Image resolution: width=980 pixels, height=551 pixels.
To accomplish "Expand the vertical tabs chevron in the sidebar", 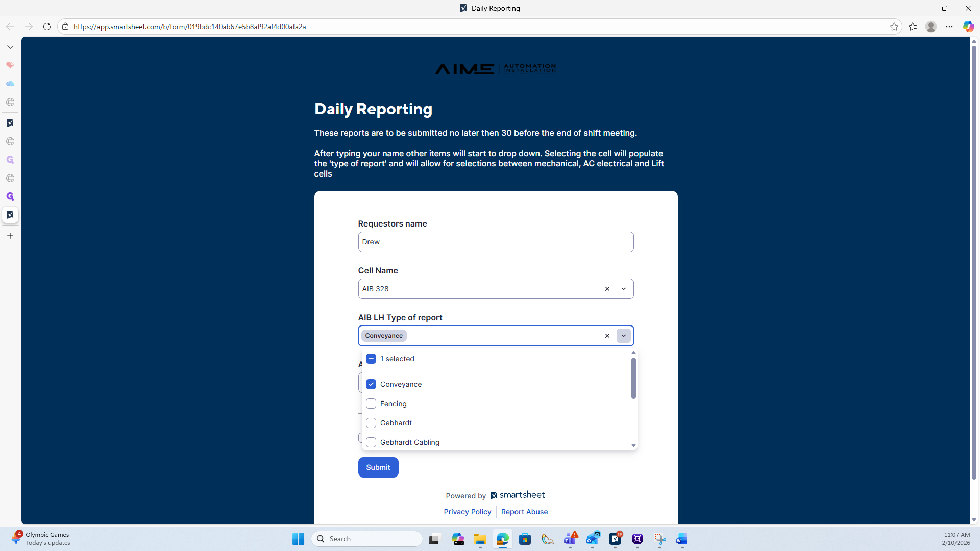I will click(10, 47).
